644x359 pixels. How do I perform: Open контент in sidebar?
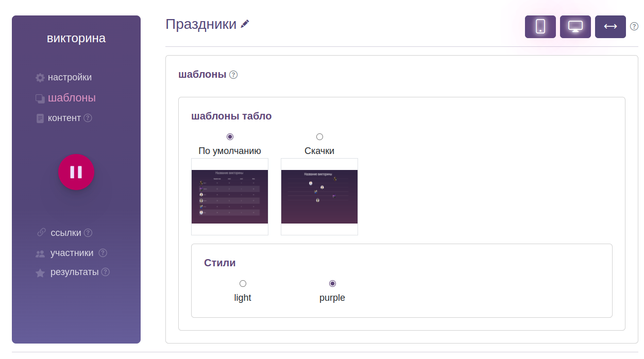coord(64,118)
